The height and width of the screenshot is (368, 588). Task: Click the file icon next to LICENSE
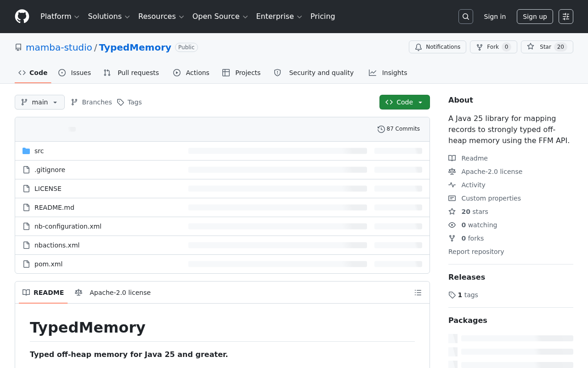pyautogui.click(x=26, y=189)
